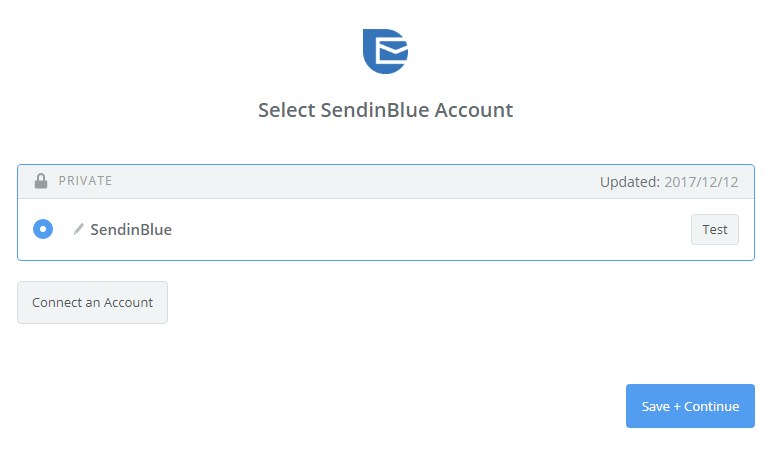Image resolution: width=771 pixels, height=453 pixels.
Task: Click the PRIVATE label
Action: (85, 181)
